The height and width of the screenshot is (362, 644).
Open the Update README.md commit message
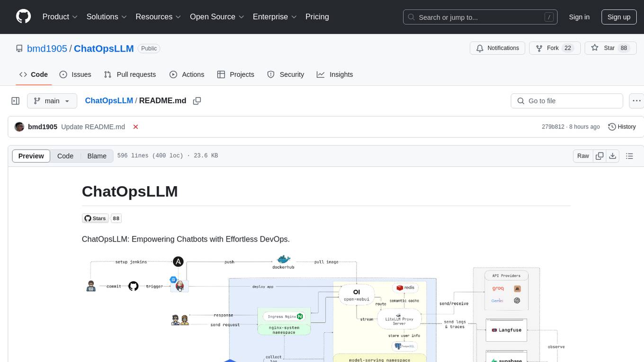[93, 127]
